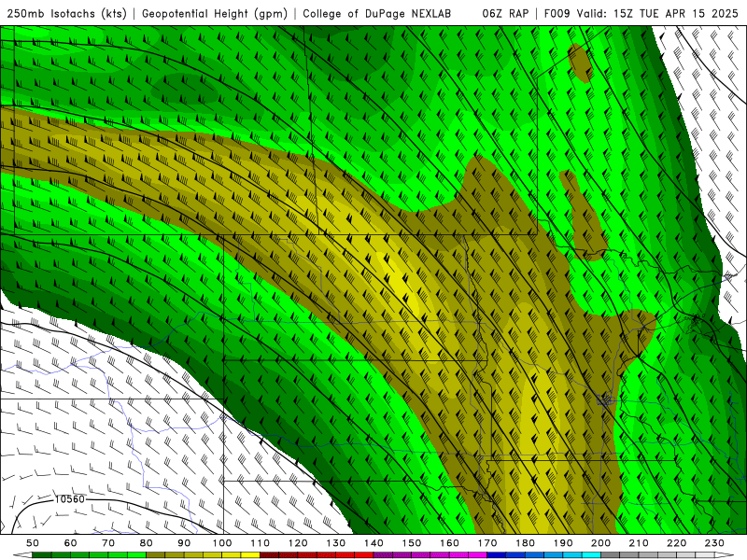Pick the bright magenta swatch ending at 170
747x560 pixels.
[478, 555]
